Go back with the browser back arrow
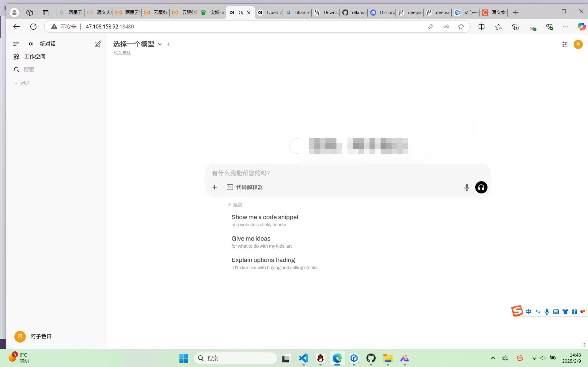The height and width of the screenshot is (367, 588). pyautogui.click(x=17, y=27)
